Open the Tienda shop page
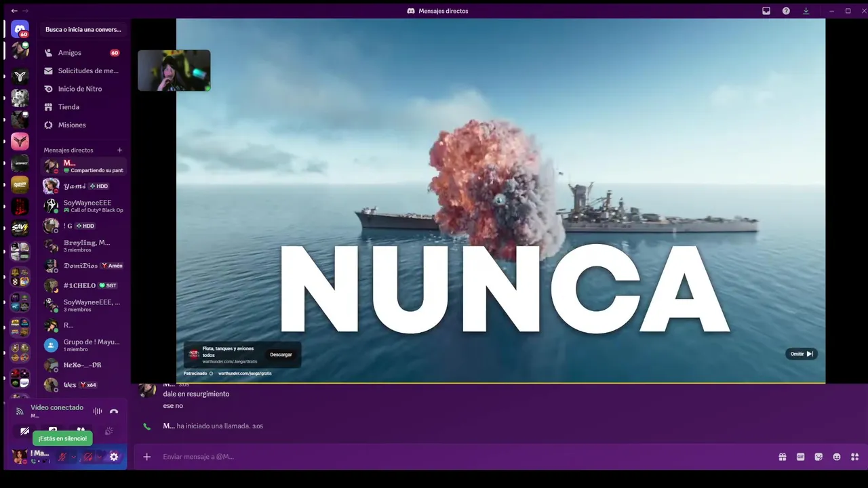This screenshot has height=488, width=868. tap(83, 107)
